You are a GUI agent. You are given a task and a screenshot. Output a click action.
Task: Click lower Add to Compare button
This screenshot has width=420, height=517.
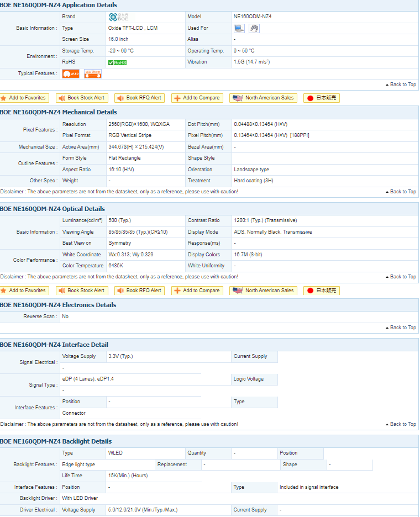point(197,291)
